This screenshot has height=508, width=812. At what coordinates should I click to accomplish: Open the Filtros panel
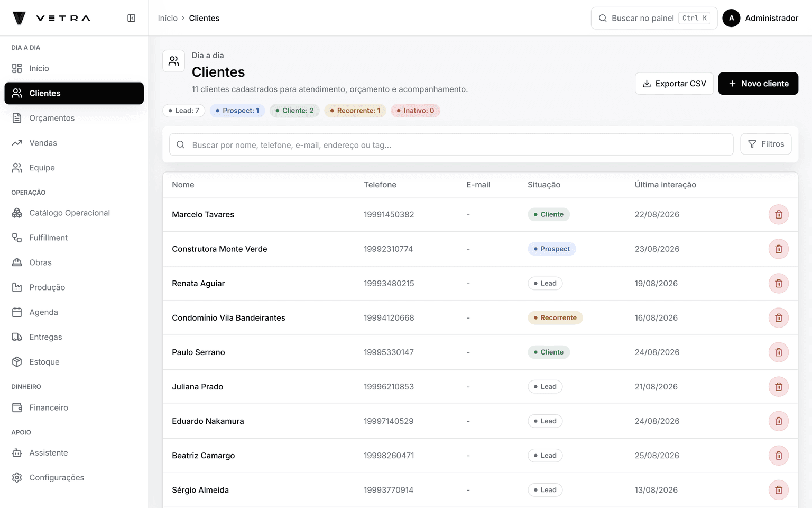click(x=766, y=144)
